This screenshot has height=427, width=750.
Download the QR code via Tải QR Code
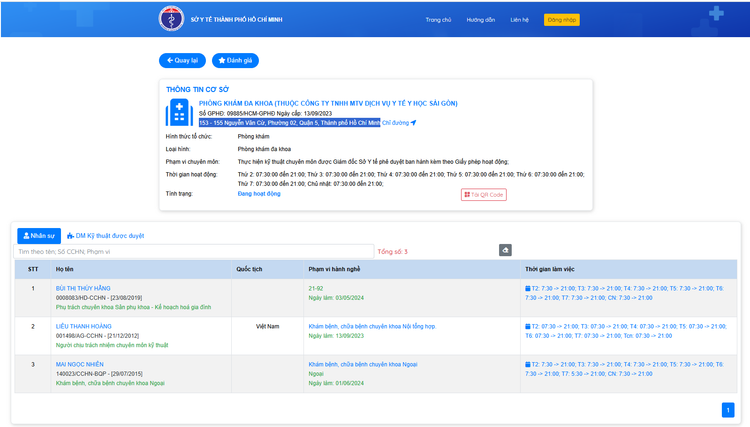[484, 194]
